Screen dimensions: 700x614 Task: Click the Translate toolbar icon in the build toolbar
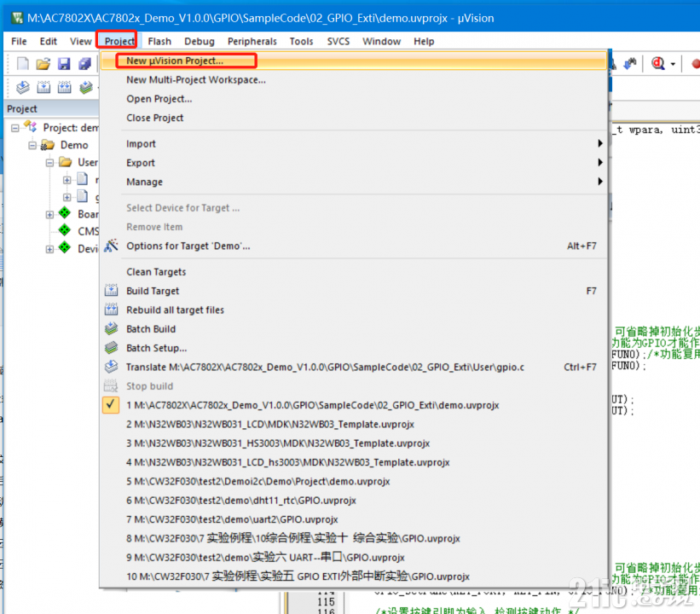(23, 87)
